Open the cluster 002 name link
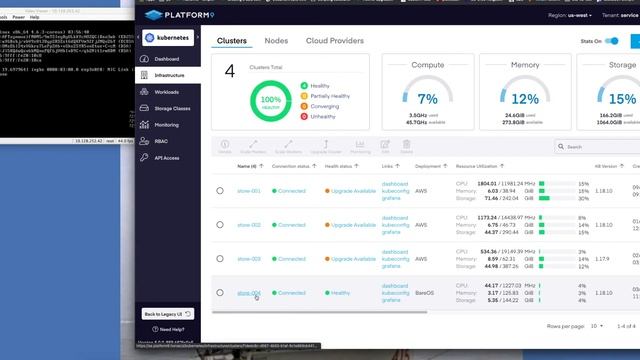 tap(249, 225)
